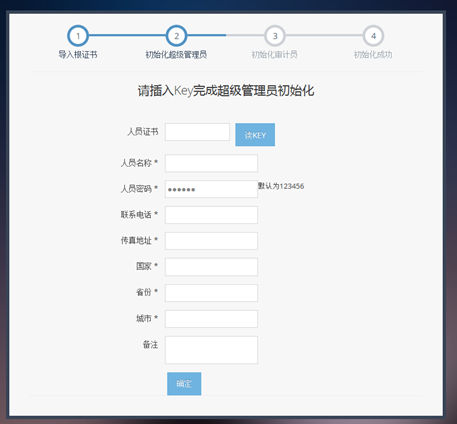The image size is (457, 424).
Task: Focus the 城市 text box
Action: tap(211, 319)
